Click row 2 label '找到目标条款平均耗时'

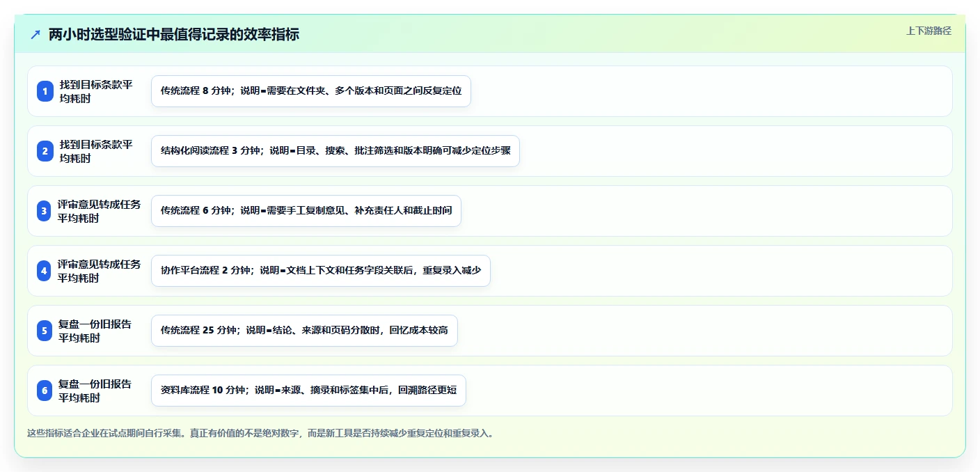pyautogui.click(x=96, y=151)
